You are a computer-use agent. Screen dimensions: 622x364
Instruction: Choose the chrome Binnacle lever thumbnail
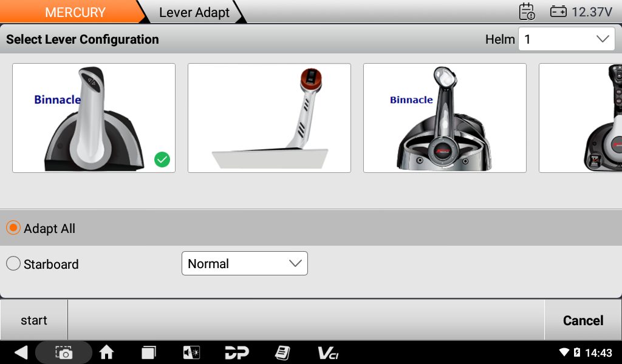pos(445,118)
